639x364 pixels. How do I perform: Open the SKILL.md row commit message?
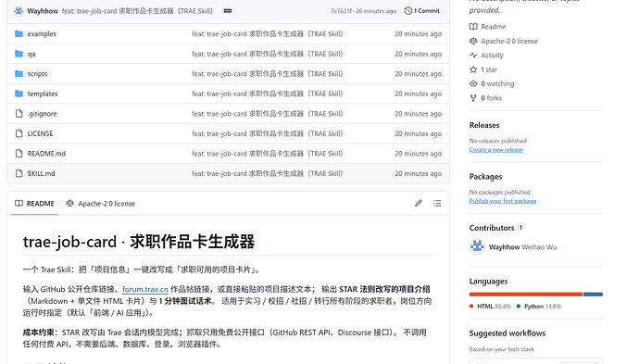click(268, 173)
